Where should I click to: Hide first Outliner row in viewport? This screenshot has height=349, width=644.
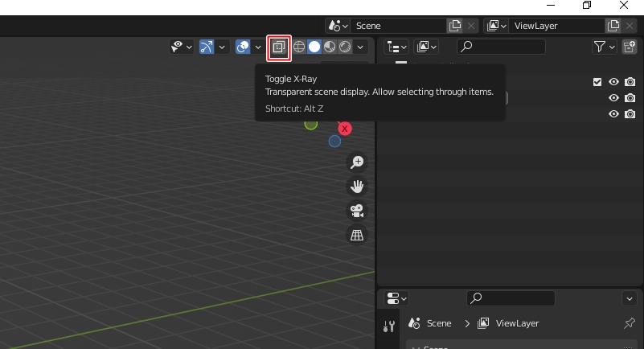click(613, 82)
